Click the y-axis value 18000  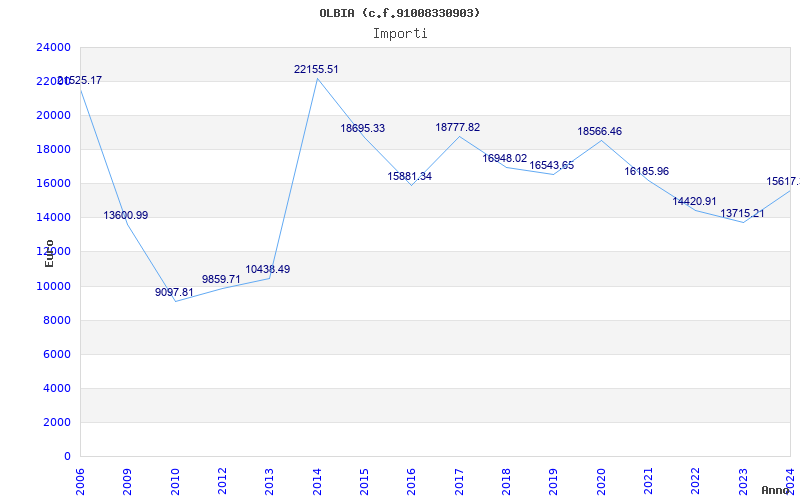click(53, 149)
